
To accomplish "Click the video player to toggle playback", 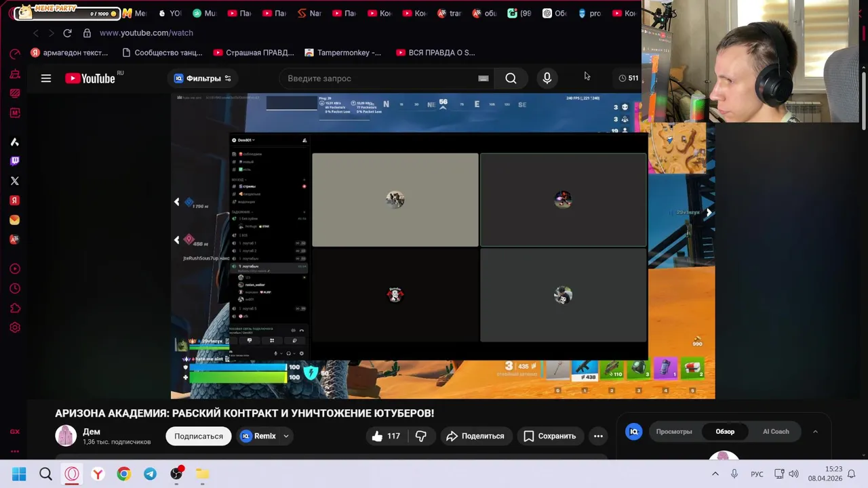I will 443,246.
